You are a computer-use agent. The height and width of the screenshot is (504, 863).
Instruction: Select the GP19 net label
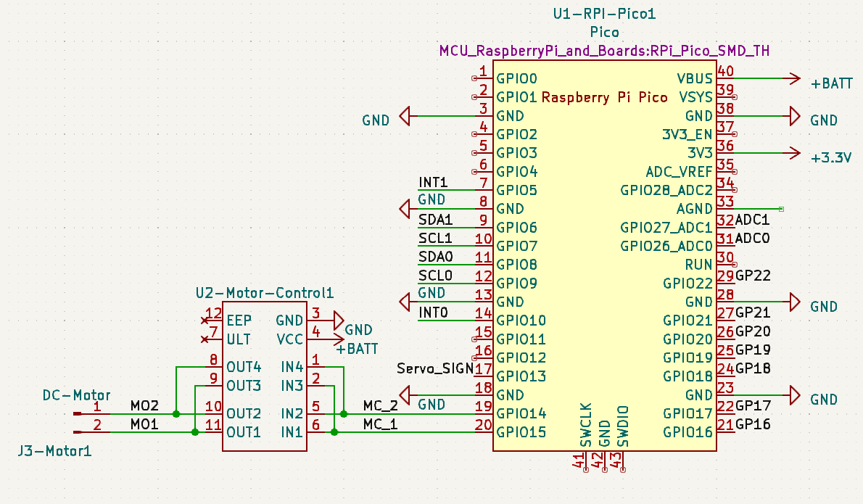(753, 350)
